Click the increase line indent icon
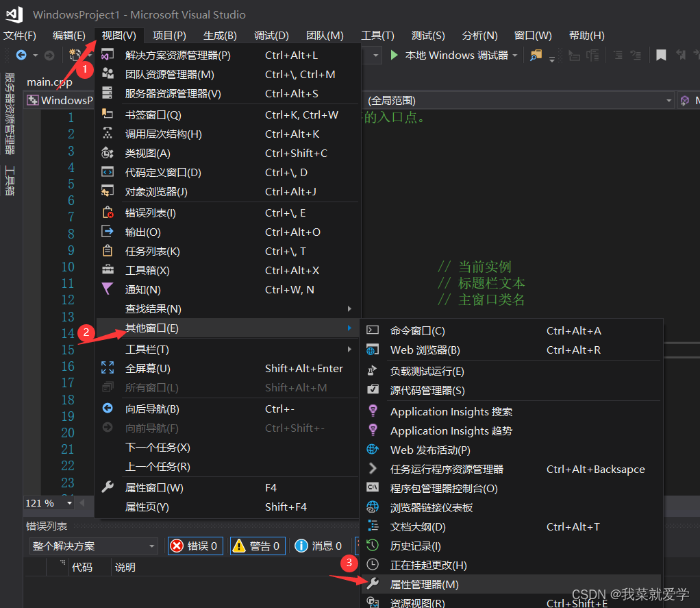Image resolution: width=700 pixels, height=608 pixels. (636, 56)
